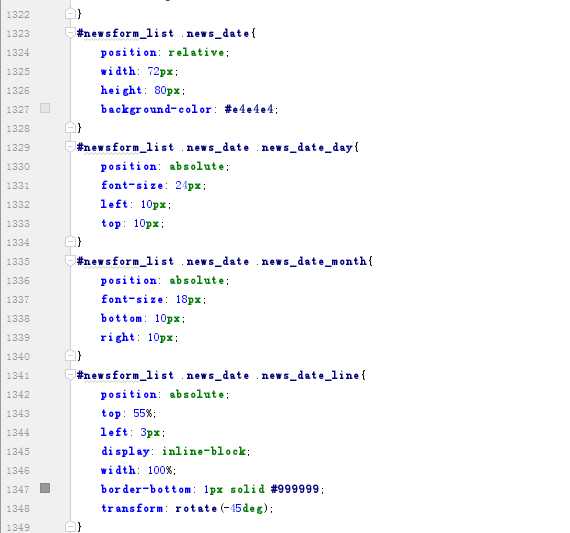
Task: Click fold end marker at line 1340
Action: pyautogui.click(x=70, y=355)
